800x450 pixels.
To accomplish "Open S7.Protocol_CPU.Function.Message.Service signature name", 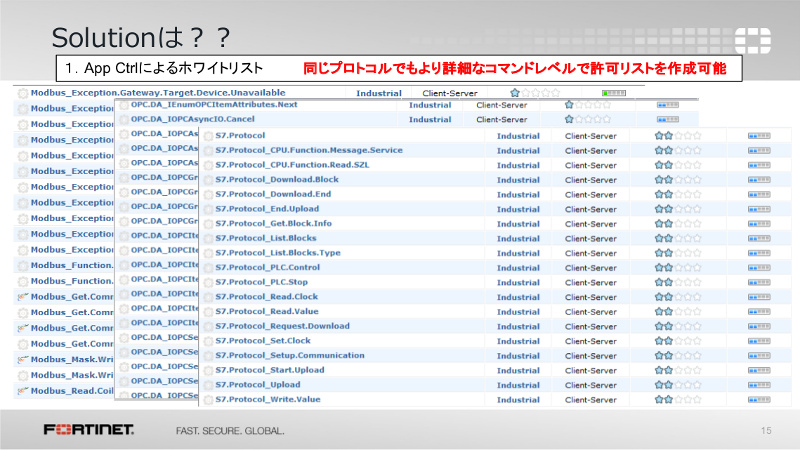I will (x=309, y=150).
